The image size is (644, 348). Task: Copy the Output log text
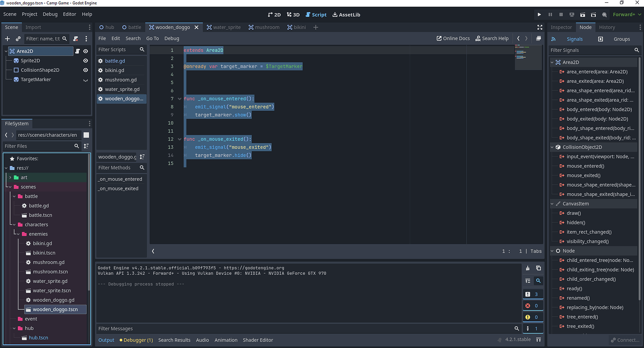(538, 268)
